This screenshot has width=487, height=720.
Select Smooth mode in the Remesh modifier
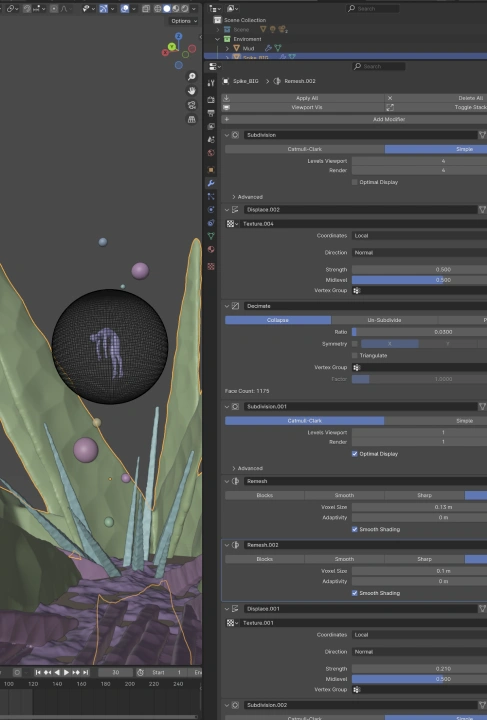tap(344, 495)
